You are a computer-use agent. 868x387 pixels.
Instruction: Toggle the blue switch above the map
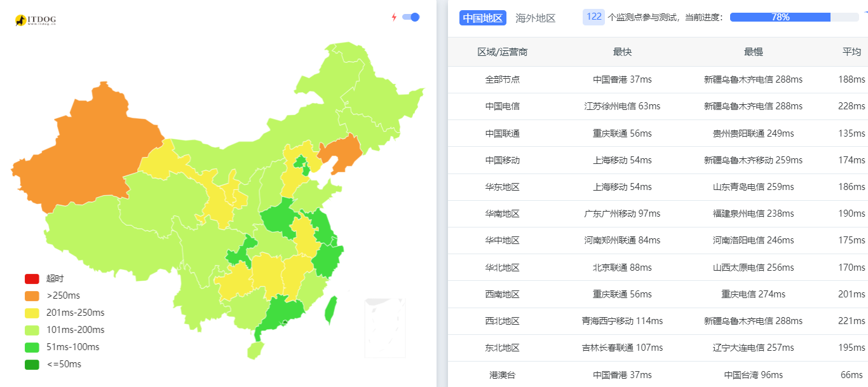(411, 17)
